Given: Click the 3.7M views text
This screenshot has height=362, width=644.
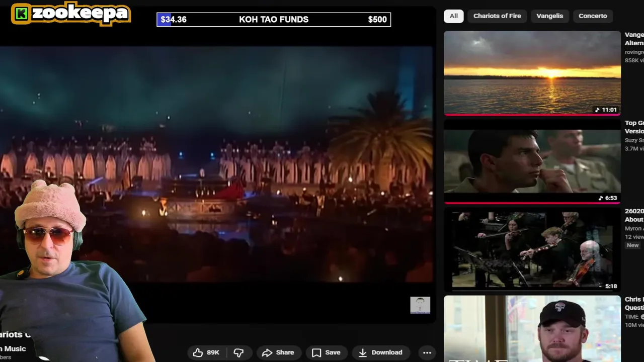Looking at the screenshot, I should [x=634, y=148].
